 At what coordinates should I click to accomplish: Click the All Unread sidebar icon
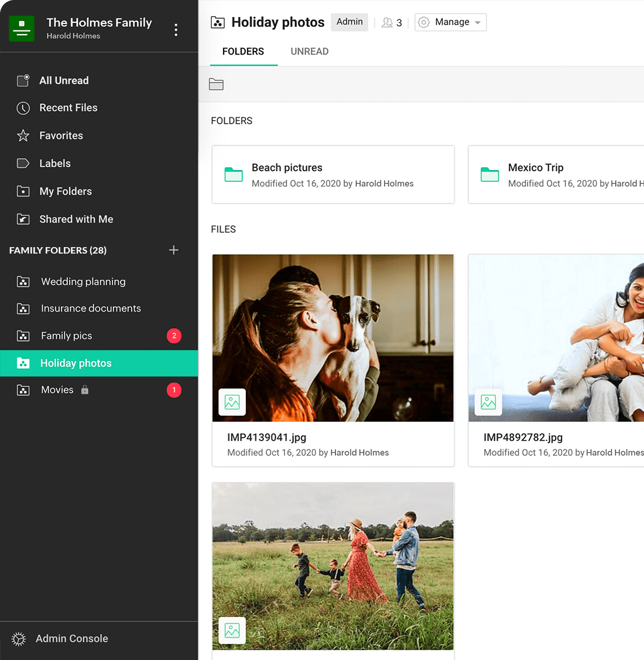(23, 81)
